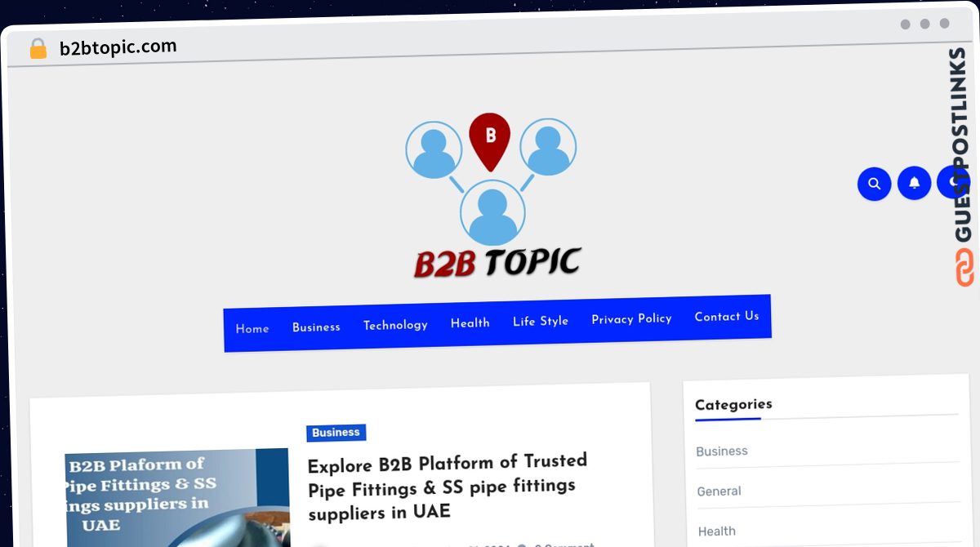The width and height of the screenshot is (980, 547).
Task: Open the Home menu item
Action: (252, 329)
